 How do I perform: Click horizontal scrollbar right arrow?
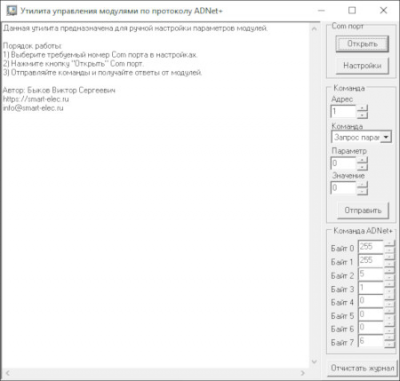[303, 373]
